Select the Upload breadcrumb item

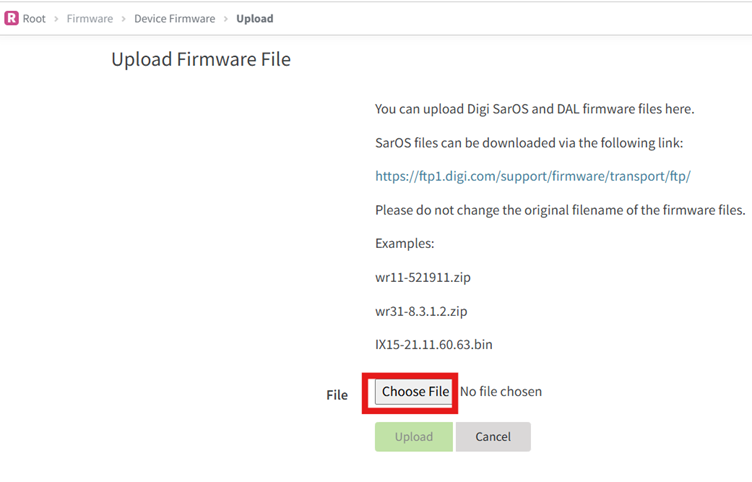pos(255,18)
